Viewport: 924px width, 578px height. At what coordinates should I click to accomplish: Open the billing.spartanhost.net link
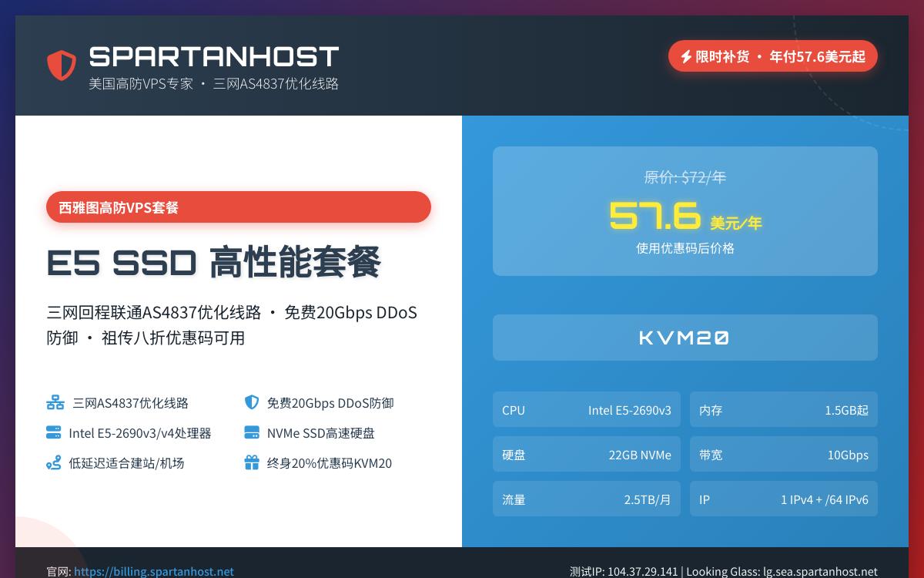point(154,572)
